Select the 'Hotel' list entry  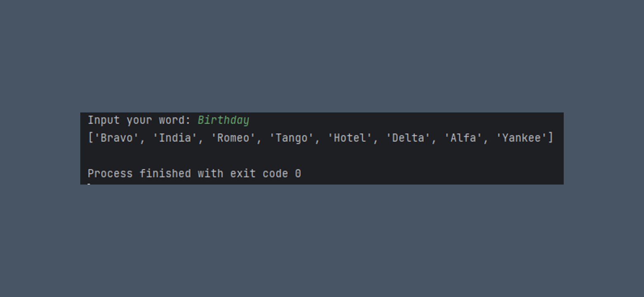tap(350, 138)
